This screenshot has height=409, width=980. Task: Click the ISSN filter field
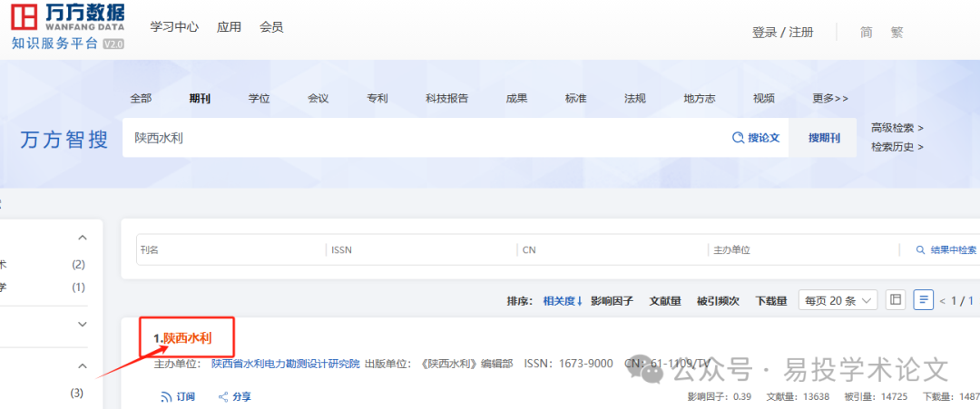pyautogui.click(x=421, y=249)
